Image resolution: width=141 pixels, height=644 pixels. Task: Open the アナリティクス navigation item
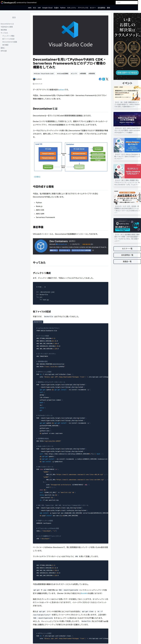click(83, 8)
